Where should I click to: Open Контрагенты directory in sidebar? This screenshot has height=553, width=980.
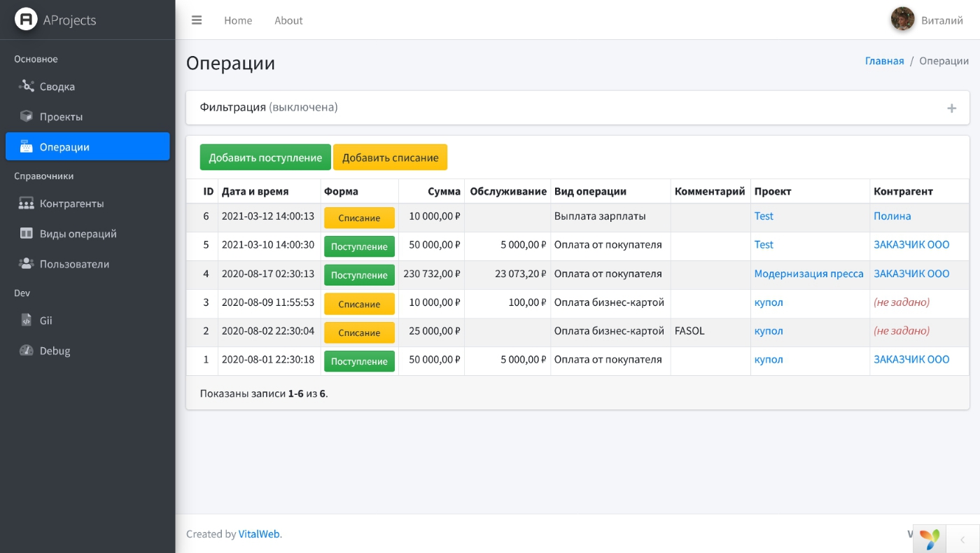(87, 203)
